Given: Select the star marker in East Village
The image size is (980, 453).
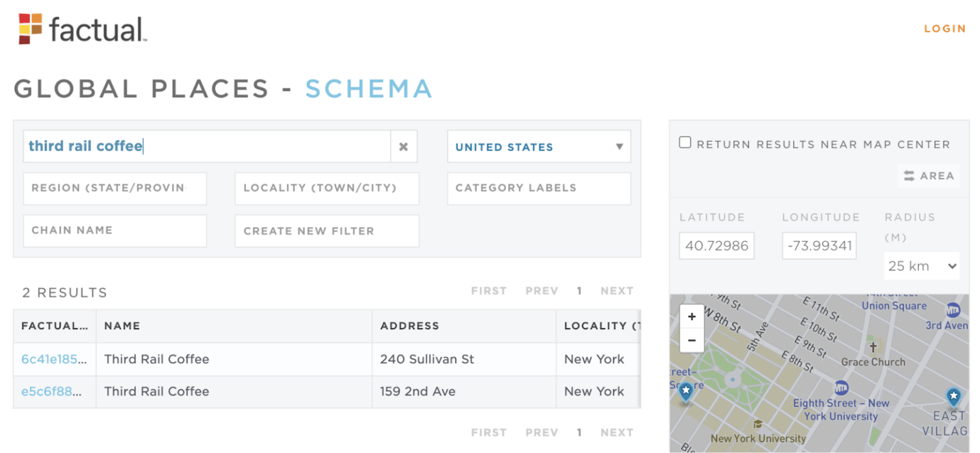Looking at the screenshot, I should pyautogui.click(x=953, y=397).
